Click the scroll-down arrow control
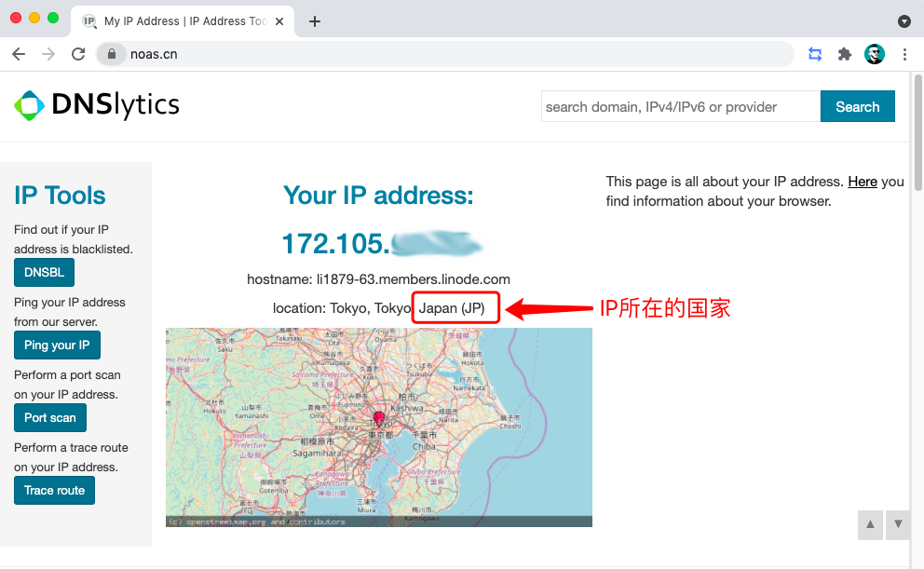This screenshot has height=569, width=924. [x=897, y=524]
